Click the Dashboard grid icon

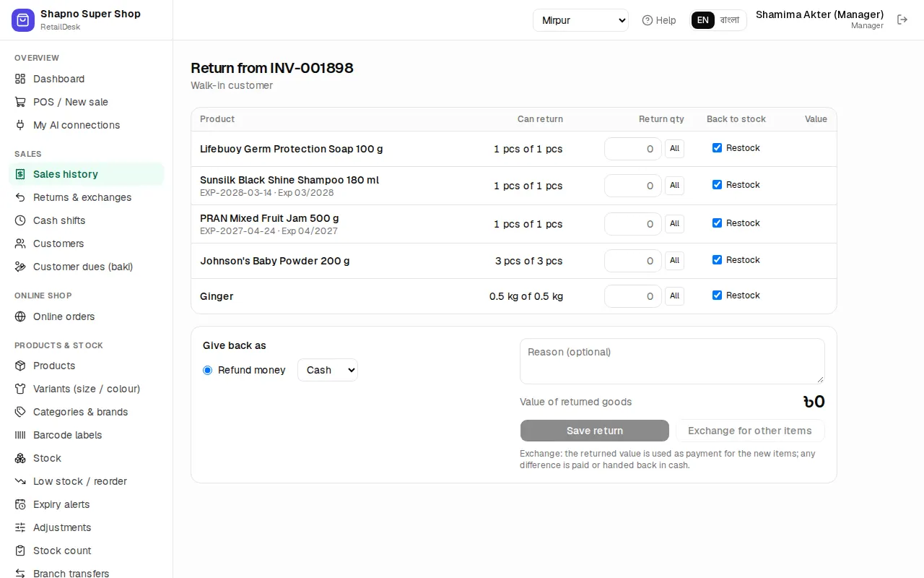tap(20, 79)
